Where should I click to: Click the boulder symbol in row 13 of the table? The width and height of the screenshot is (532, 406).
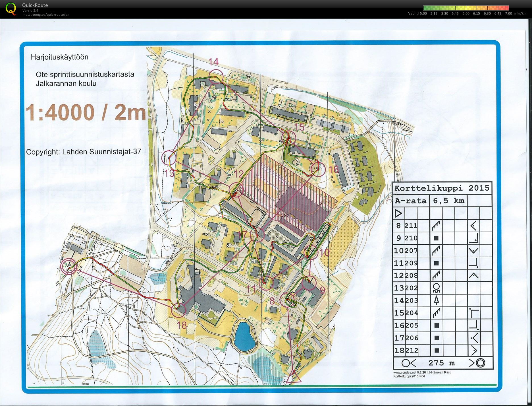[x=437, y=288]
